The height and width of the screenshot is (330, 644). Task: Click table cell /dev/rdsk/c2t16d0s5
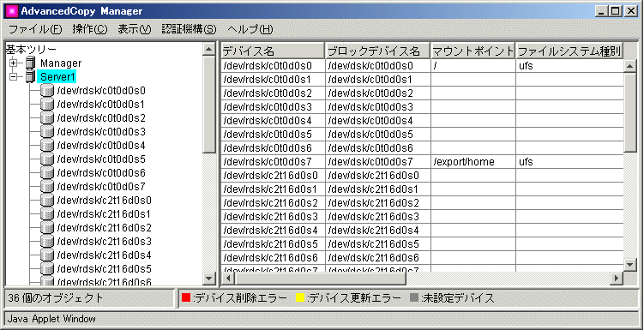274,244
